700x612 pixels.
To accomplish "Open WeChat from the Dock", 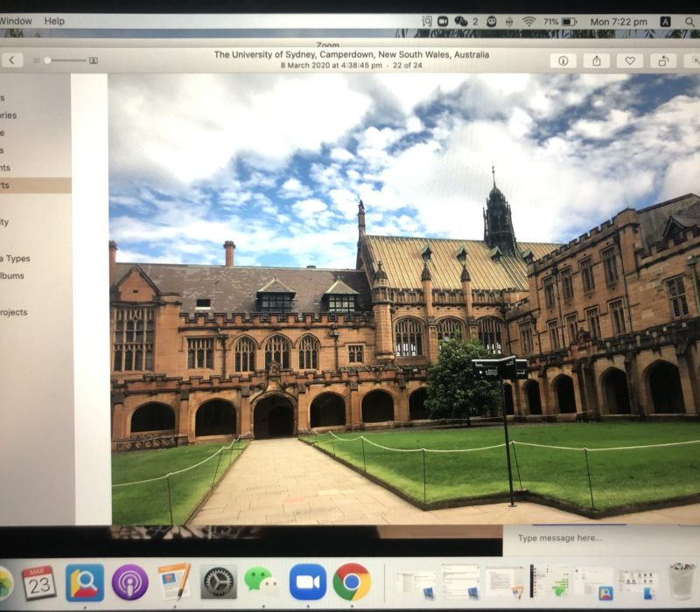I will (262, 581).
